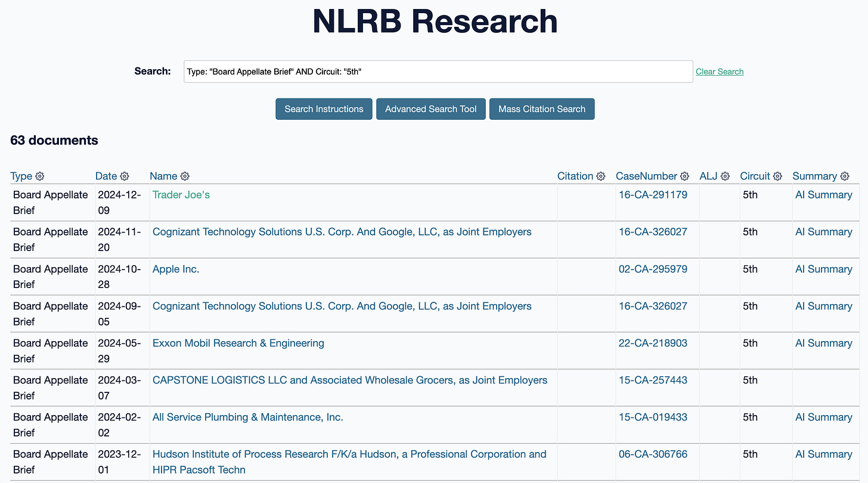Image resolution: width=868 pixels, height=483 pixels.
Task: Open the gear icon next to Circuit
Action: pyautogui.click(x=777, y=176)
